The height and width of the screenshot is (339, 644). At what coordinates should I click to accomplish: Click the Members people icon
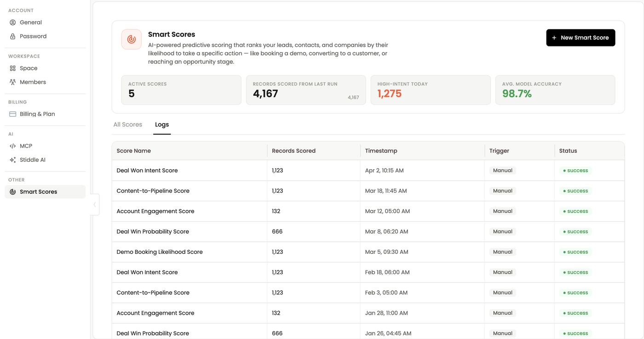[13, 82]
